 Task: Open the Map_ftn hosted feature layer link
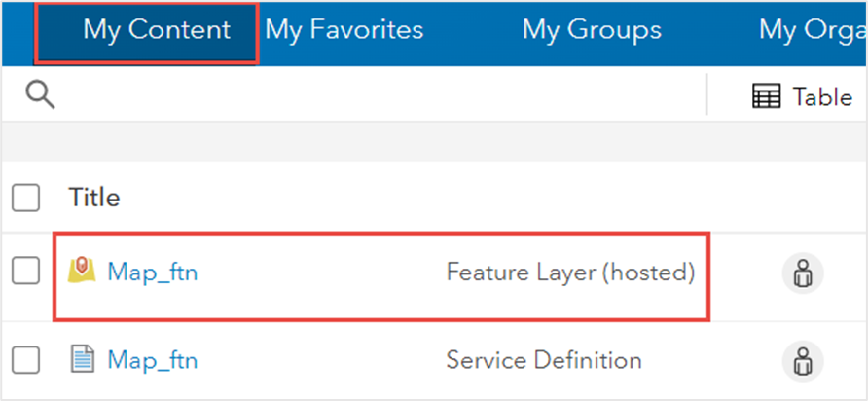[153, 273]
